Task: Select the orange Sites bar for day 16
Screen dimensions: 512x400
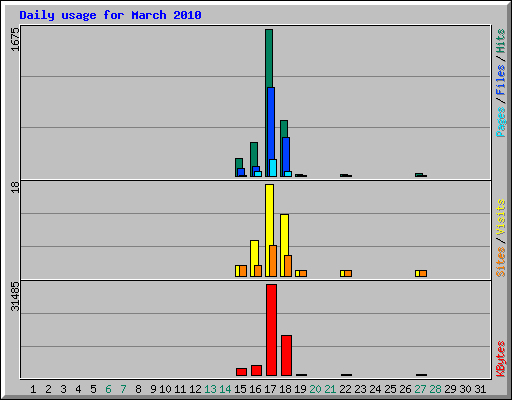Action: 258,271
